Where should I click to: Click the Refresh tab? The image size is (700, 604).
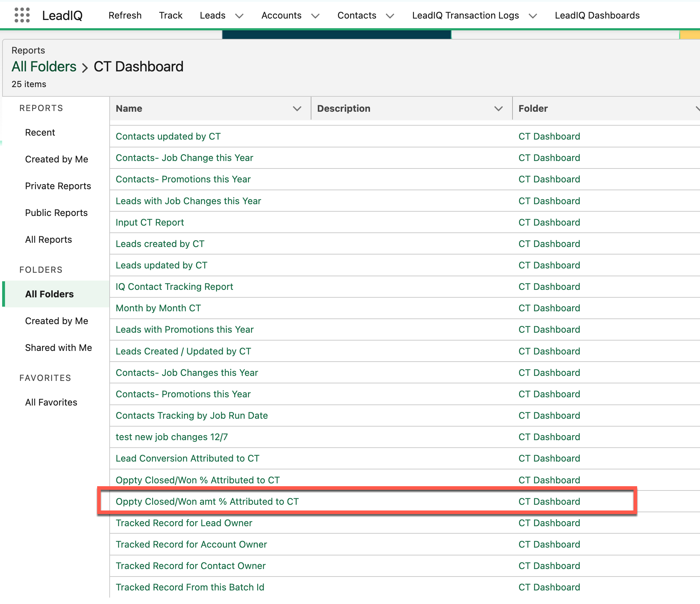click(125, 15)
